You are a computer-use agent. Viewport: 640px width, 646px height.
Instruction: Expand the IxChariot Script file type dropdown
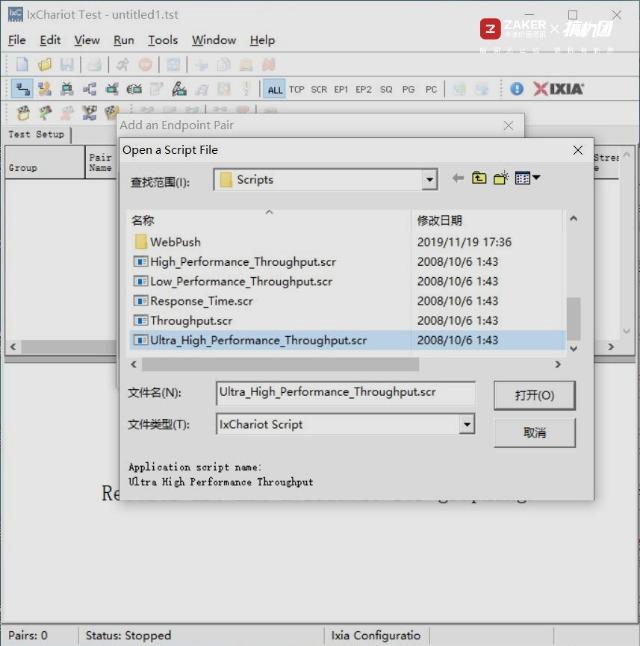tap(467, 424)
